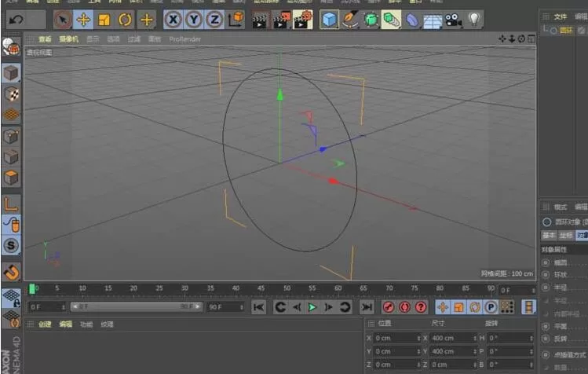Play the animation forward
This screenshot has width=588, height=374.
312,307
